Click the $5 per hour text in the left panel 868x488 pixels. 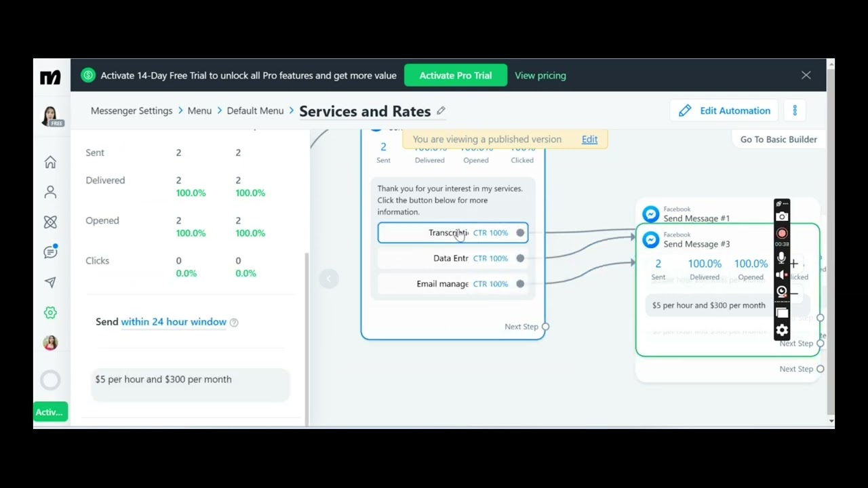pyautogui.click(x=163, y=380)
